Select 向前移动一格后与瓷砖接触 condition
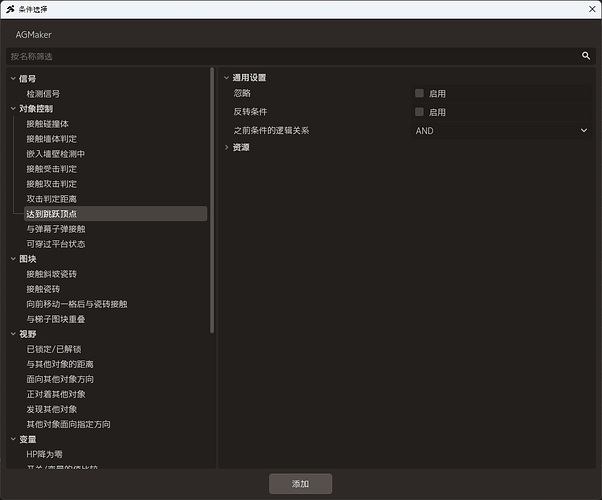602x500 pixels. tap(77, 304)
